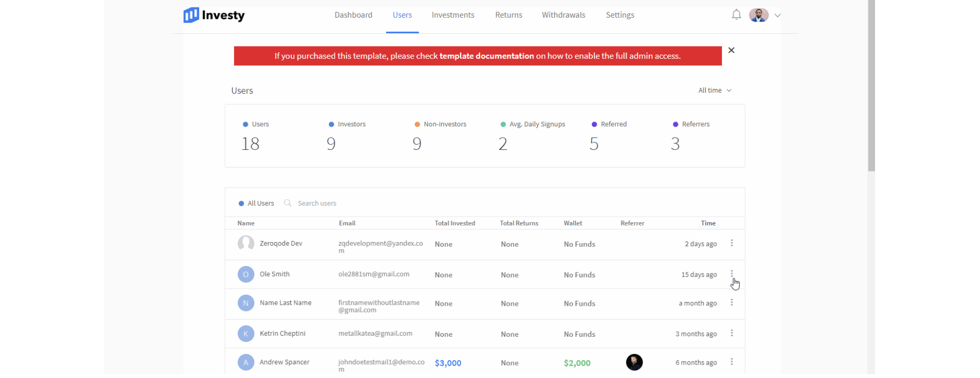
Task: Open the Withdrawals tab
Action: (563, 15)
